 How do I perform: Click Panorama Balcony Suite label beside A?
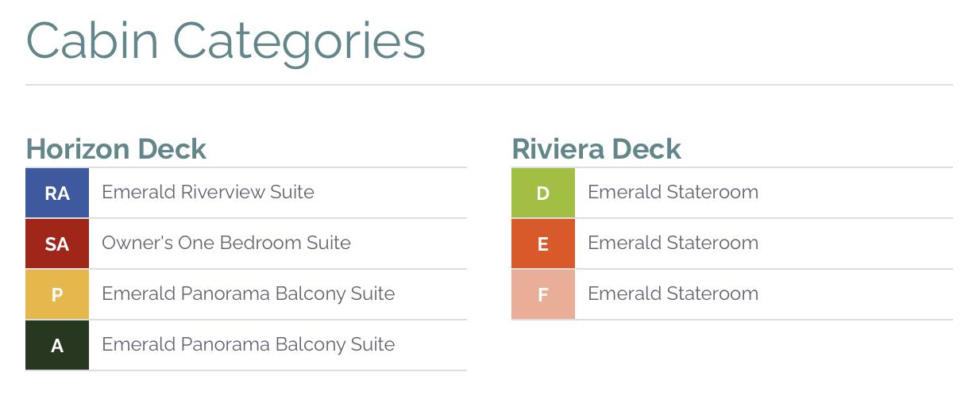[x=248, y=344]
